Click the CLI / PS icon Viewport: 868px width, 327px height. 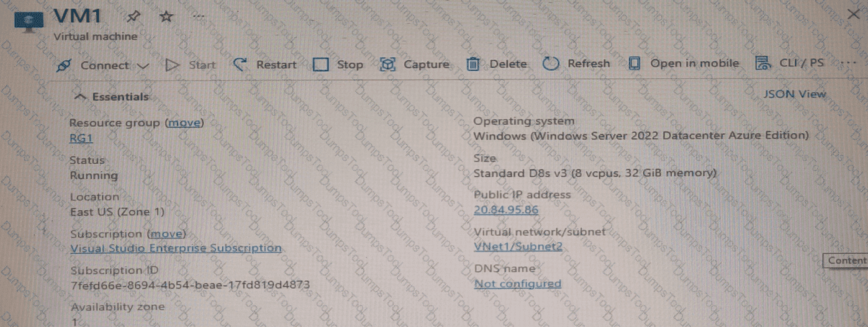pyautogui.click(x=762, y=63)
